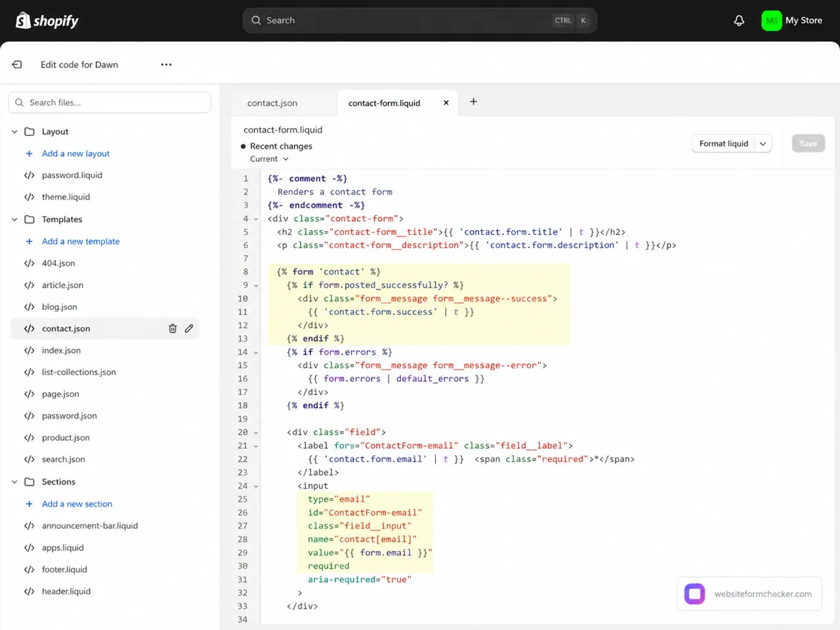Click the code icon beside product.json
Screen dimensions: 840x630
(29, 438)
